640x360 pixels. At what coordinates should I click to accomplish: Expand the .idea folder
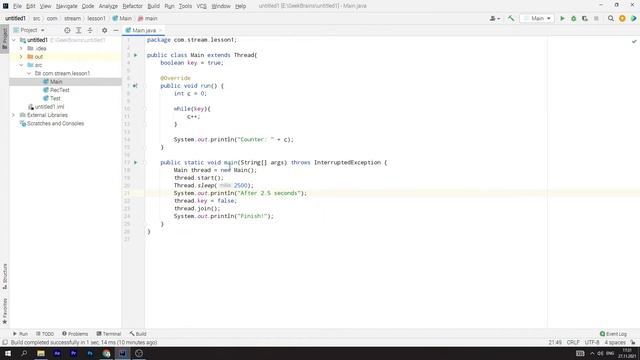(21, 48)
